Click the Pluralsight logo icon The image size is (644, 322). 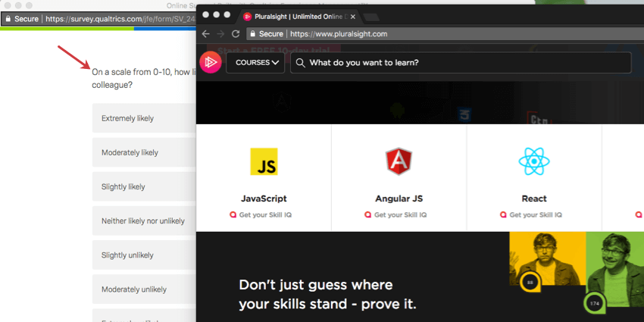[x=211, y=62]
